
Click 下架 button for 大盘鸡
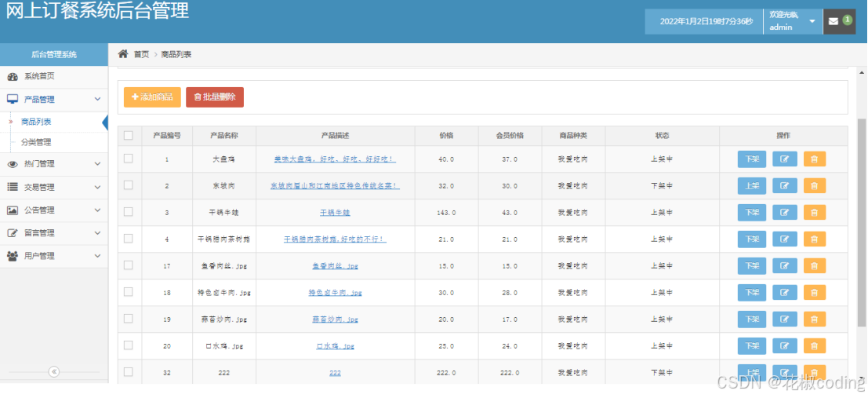[752, 159]
